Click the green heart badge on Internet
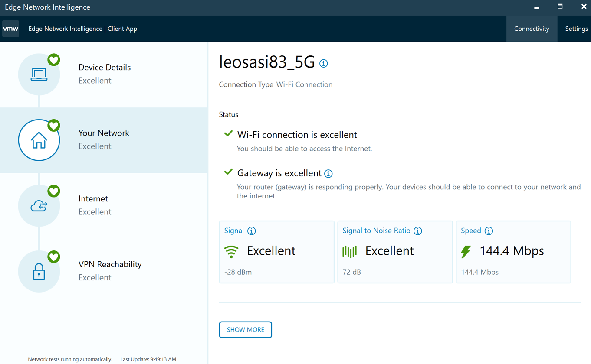This screenshot has width=591, height=364. point(54,191)
